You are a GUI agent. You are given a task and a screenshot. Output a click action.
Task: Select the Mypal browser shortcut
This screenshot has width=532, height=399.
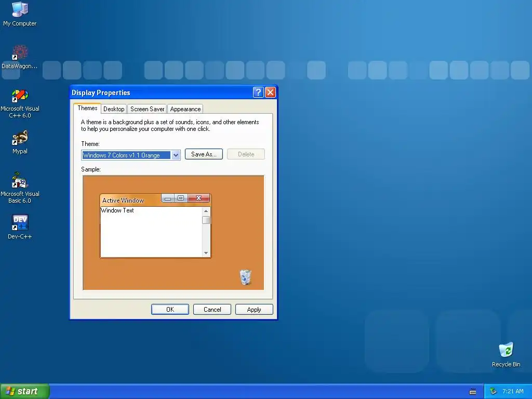(20, 142)
